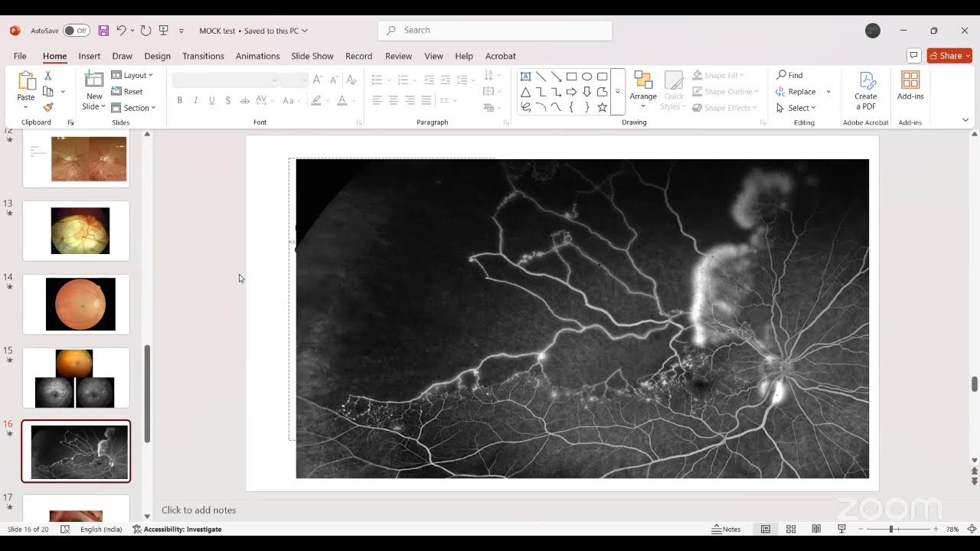Switch to Slide Sorter view
Viewport: 980px width, 551px height.
791,529
